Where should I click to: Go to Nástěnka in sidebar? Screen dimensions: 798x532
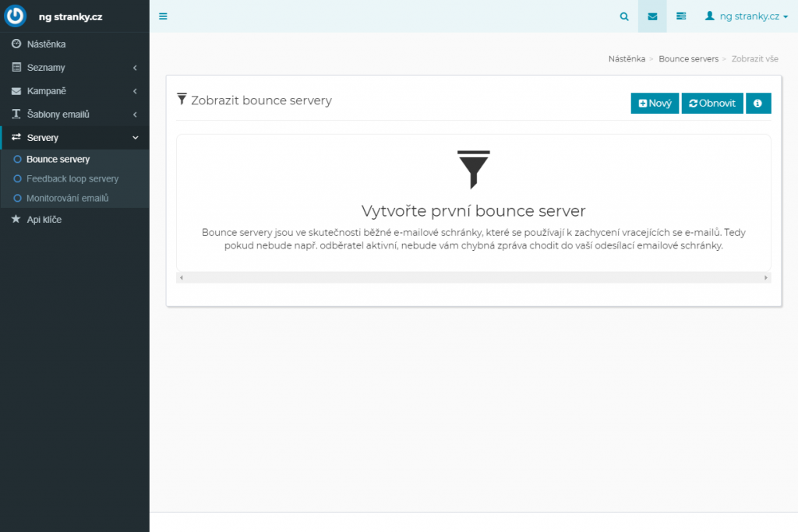tap(46, 44)
